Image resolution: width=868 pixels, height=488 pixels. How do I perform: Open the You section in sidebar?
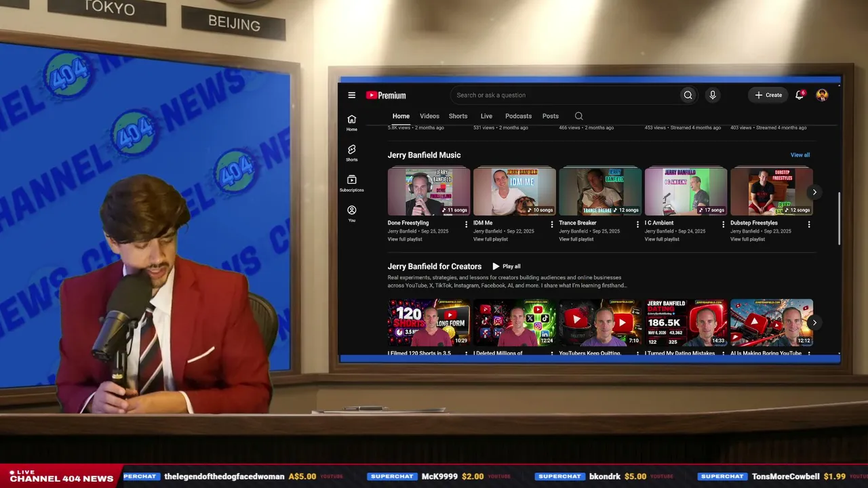(351, 213)
